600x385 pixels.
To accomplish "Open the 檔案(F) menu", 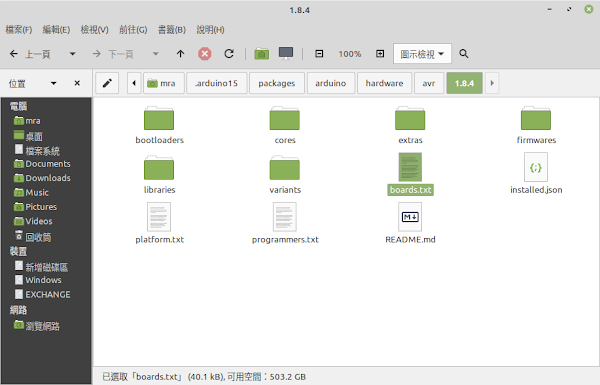I will [19, 30].
